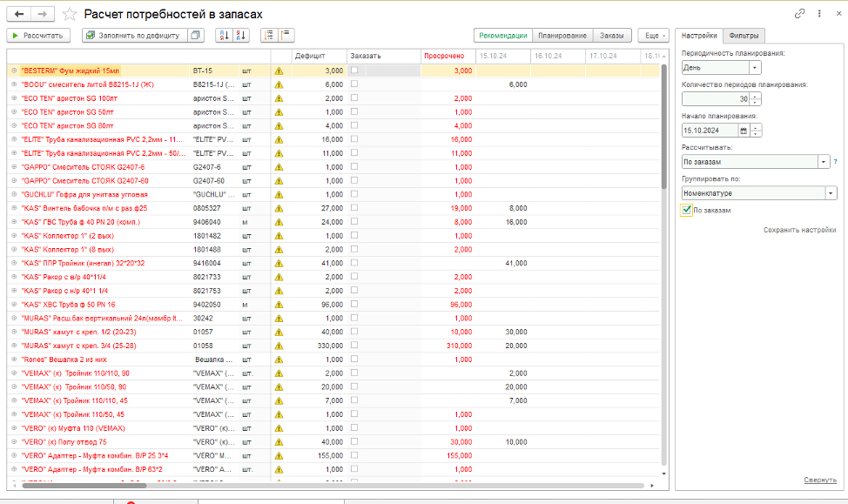Tick Заказать checkbox for BESTERM Фум жидкий row
The image size is (848, 504).
coord(354,71)
